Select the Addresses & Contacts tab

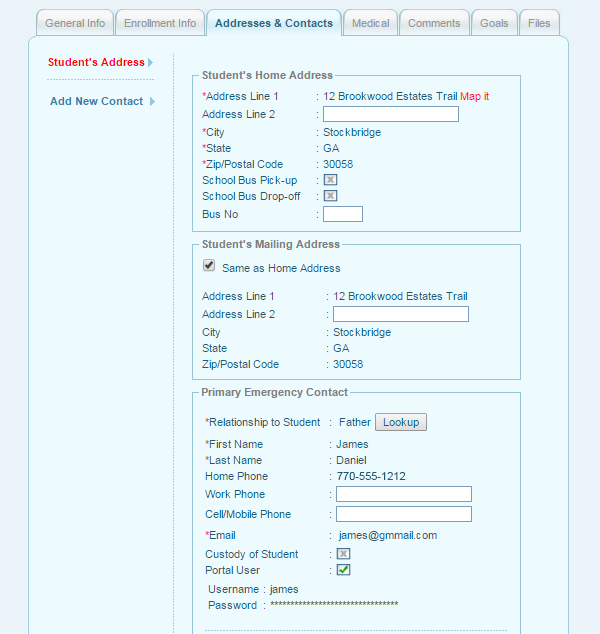click(273, 23)
